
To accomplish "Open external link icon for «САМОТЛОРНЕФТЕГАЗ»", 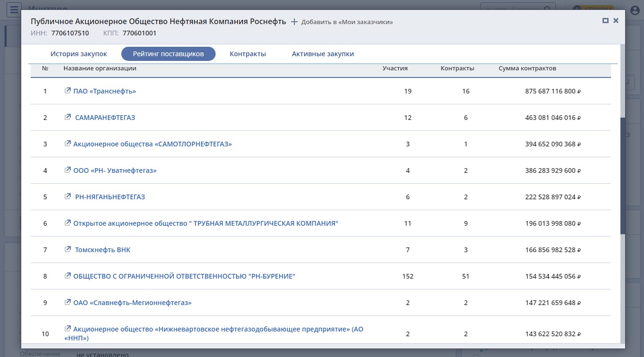I will [67, 144].
